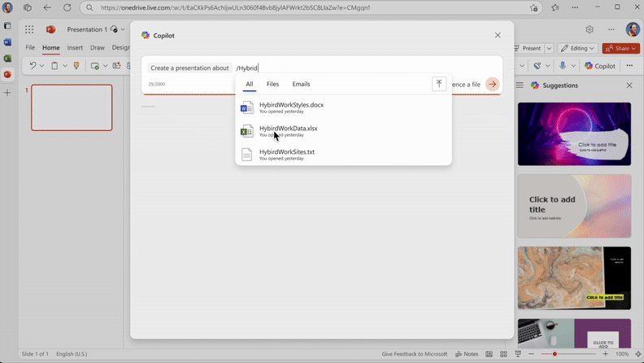Screen dimensions: 644x363
Task: Open the settings gear in the PowerPoint header
Action: pos(590,29)
